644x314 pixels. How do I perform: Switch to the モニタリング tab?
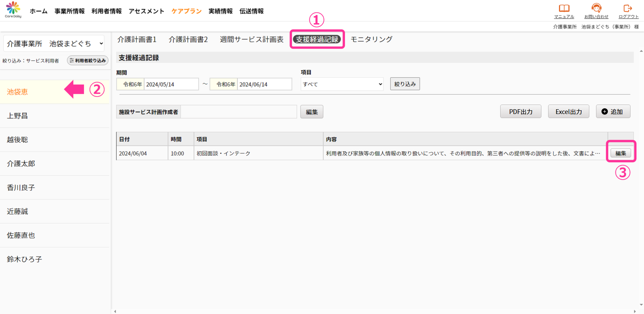[371, 39]
